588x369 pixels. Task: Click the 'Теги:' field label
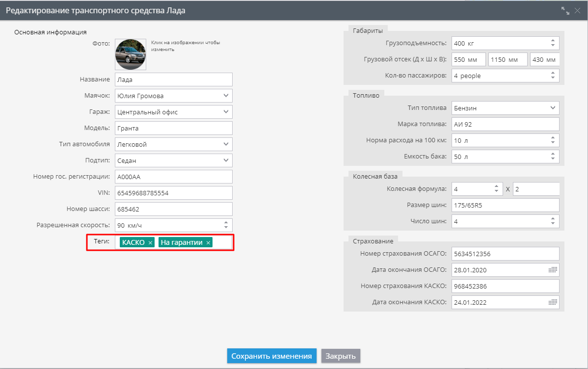click(x=102, y=241)
